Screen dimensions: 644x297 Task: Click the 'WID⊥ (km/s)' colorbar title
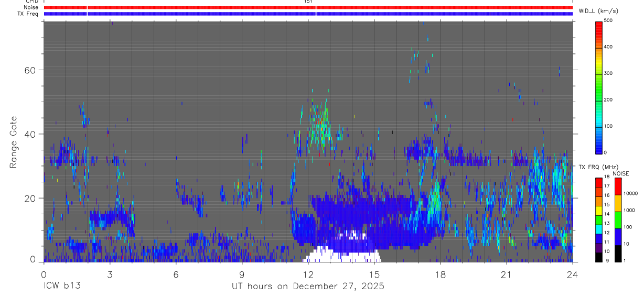point(598,11)
